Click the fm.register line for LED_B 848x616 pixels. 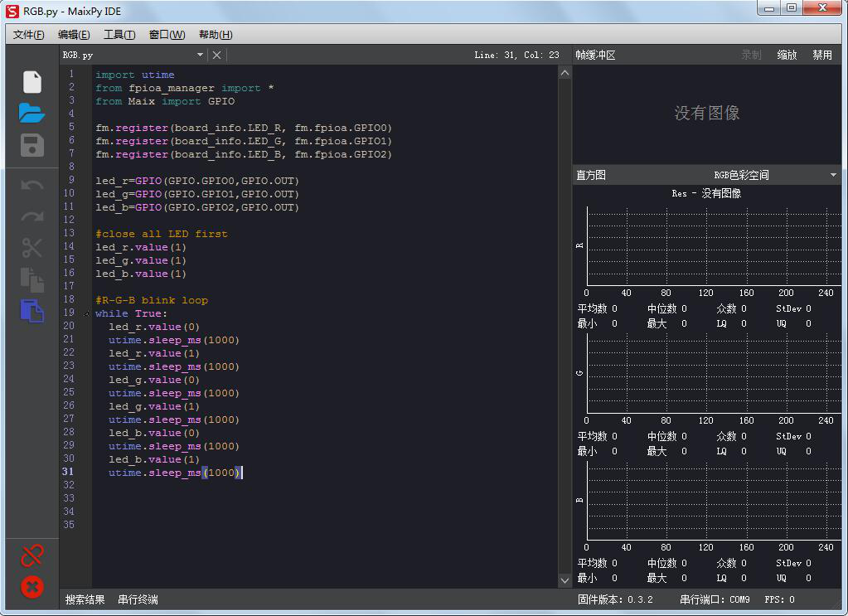coord(244,154)
